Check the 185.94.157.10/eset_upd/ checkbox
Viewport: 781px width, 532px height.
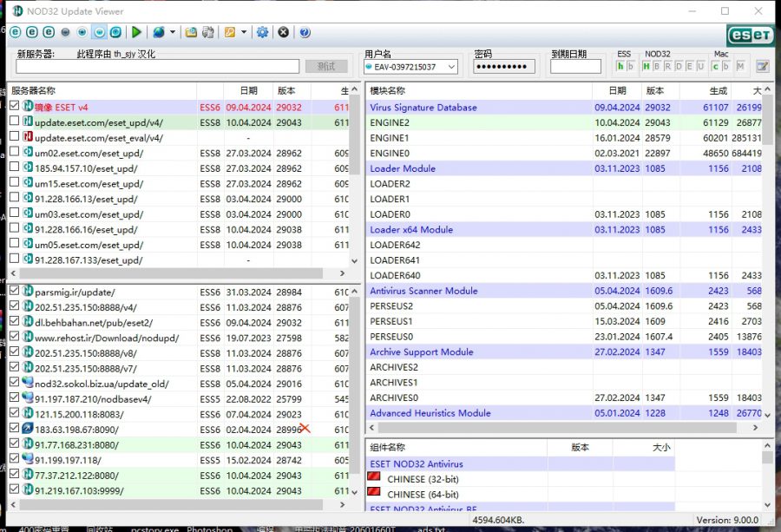tap(14, 167)
